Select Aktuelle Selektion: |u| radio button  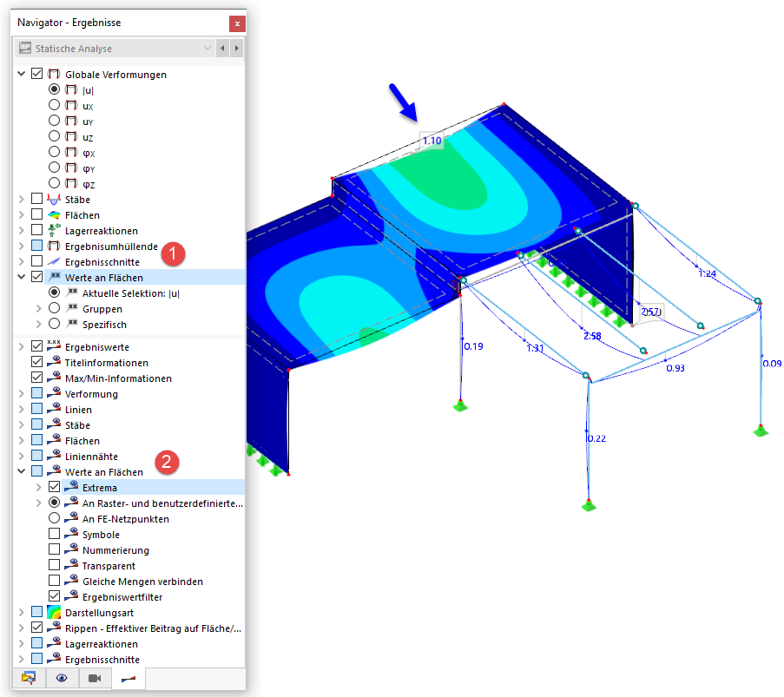click(54, 292)
